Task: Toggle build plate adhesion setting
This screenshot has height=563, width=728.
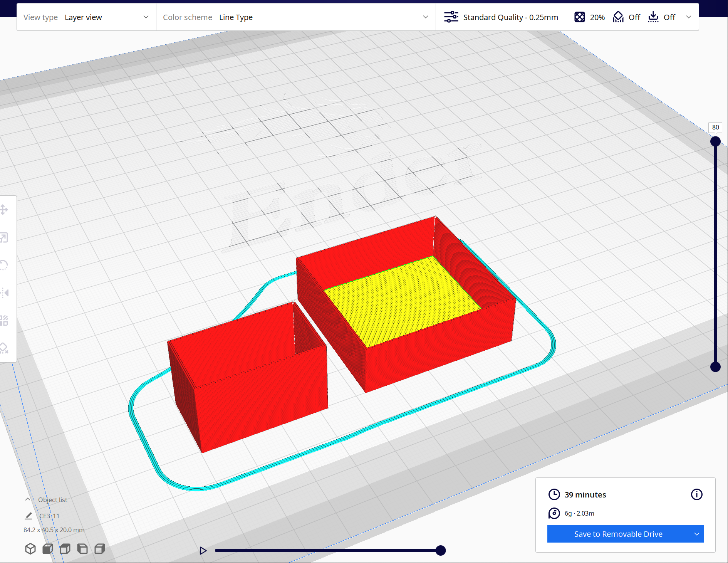Action: (662, 17)
